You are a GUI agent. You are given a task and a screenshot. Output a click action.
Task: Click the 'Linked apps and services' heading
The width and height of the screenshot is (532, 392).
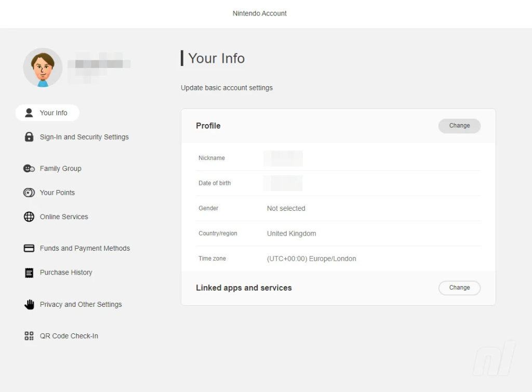244,288
